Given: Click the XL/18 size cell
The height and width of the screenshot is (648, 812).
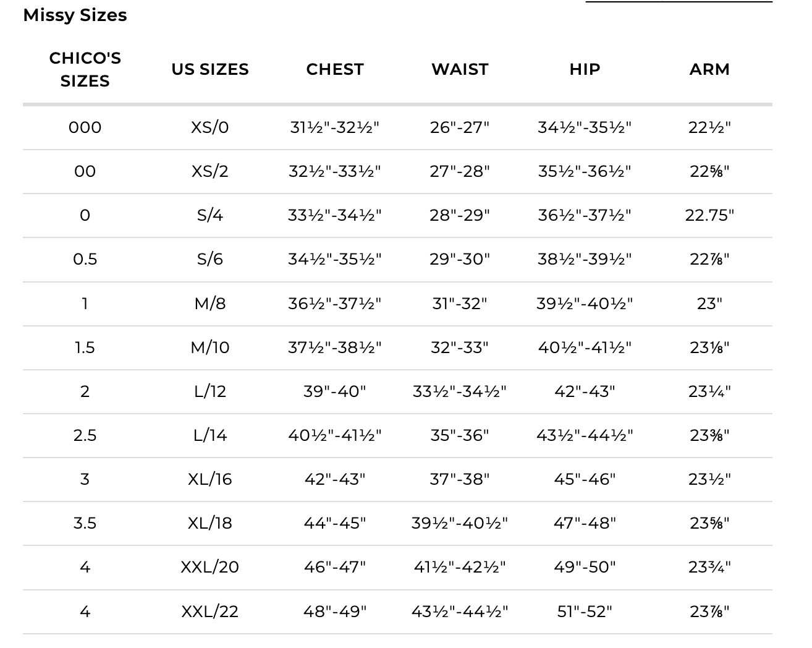Looking at the screenshot, I should (x=210, y=523).
